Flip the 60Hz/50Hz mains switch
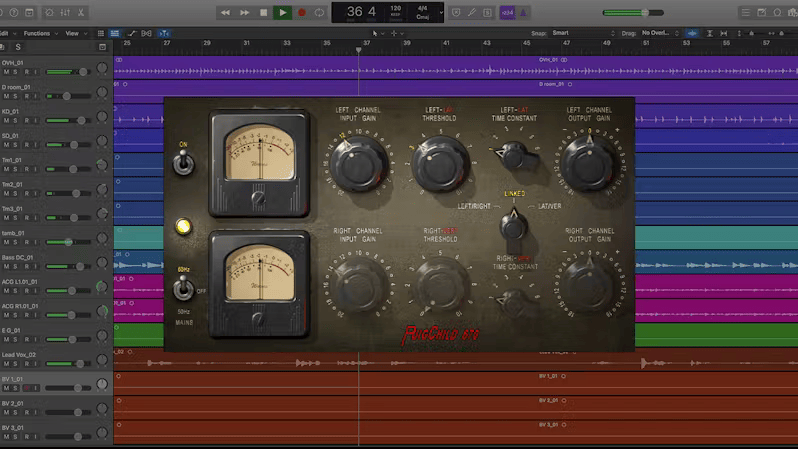Viewport: 798px width, 449px height. (x=183, y=289)
